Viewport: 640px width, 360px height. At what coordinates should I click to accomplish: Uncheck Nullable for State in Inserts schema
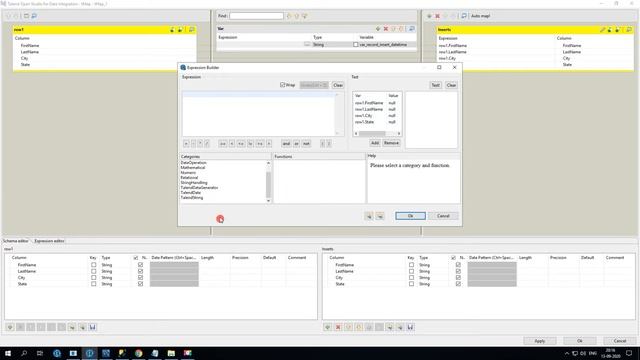[x=458, y=284]
